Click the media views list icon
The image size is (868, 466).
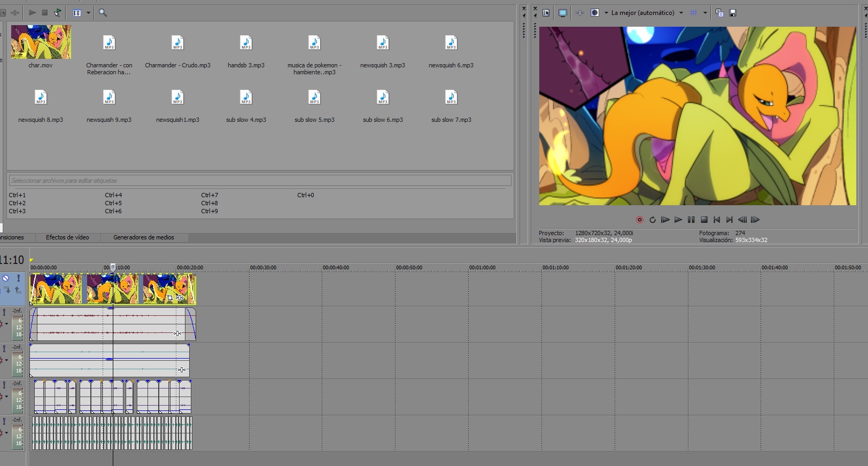coord(77,13)
